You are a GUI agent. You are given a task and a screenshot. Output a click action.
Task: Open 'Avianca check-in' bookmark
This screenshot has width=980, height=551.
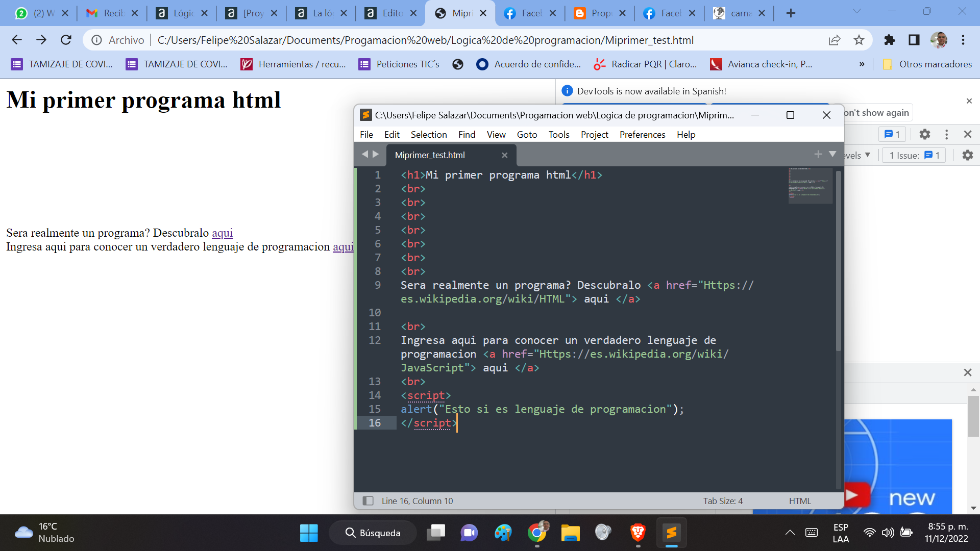761,64
